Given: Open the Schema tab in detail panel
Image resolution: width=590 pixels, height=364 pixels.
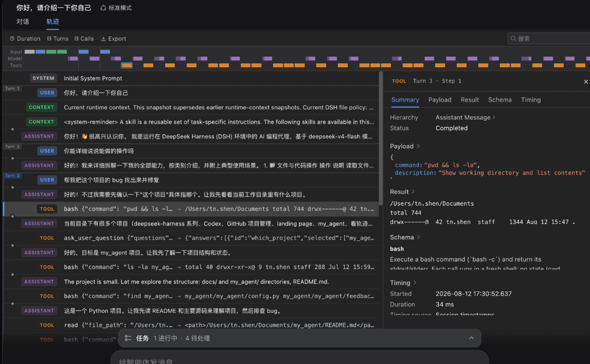Looking at the screenshot, I should click(500, 100).
